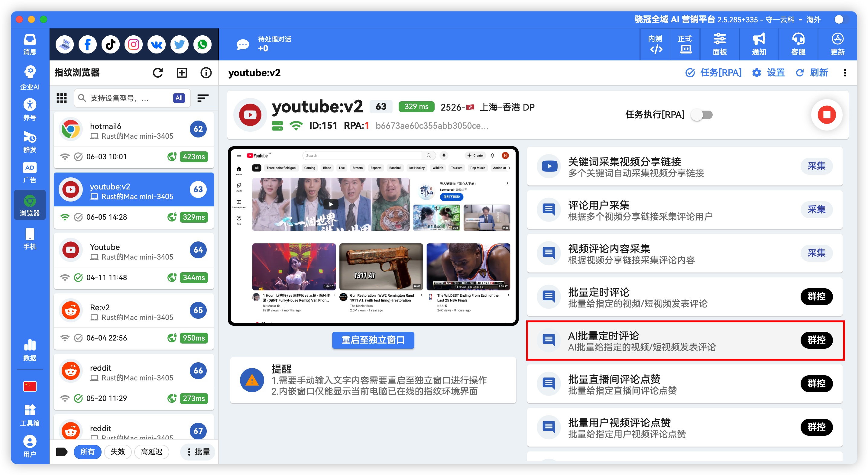
Task: Open the 广告 ads sidebar icon
Action: (30, 173)
